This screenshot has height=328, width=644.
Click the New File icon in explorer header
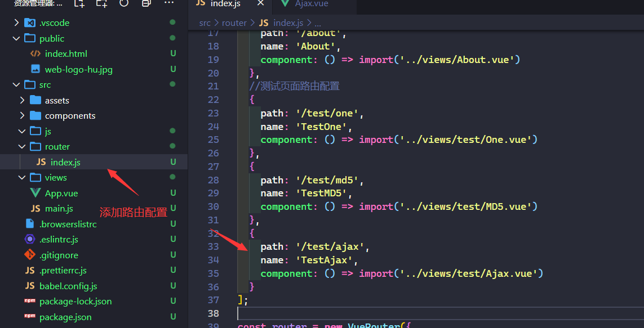[79, 3]
